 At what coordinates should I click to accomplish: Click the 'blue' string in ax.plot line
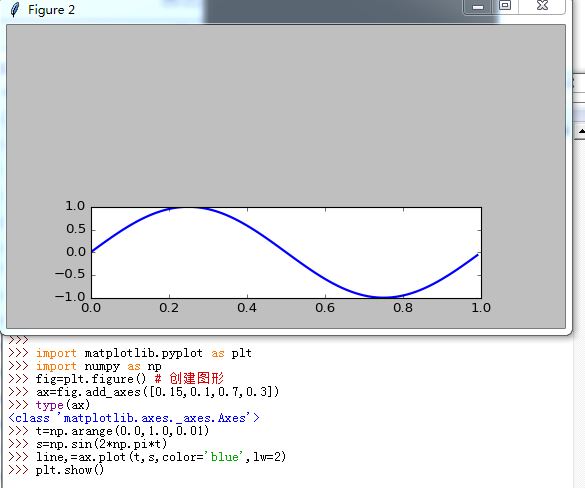tap(225, 457)
